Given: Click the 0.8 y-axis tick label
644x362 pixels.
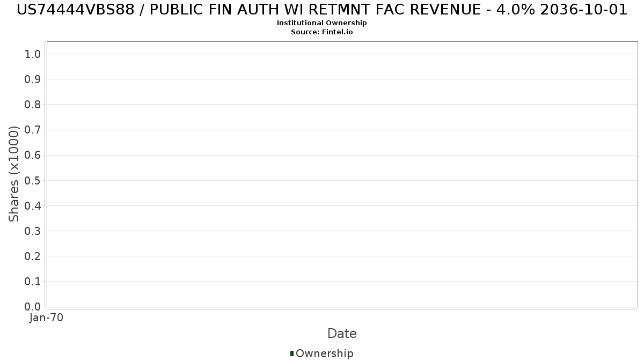Looking at the screenshot, I should [x=33, y=104].
